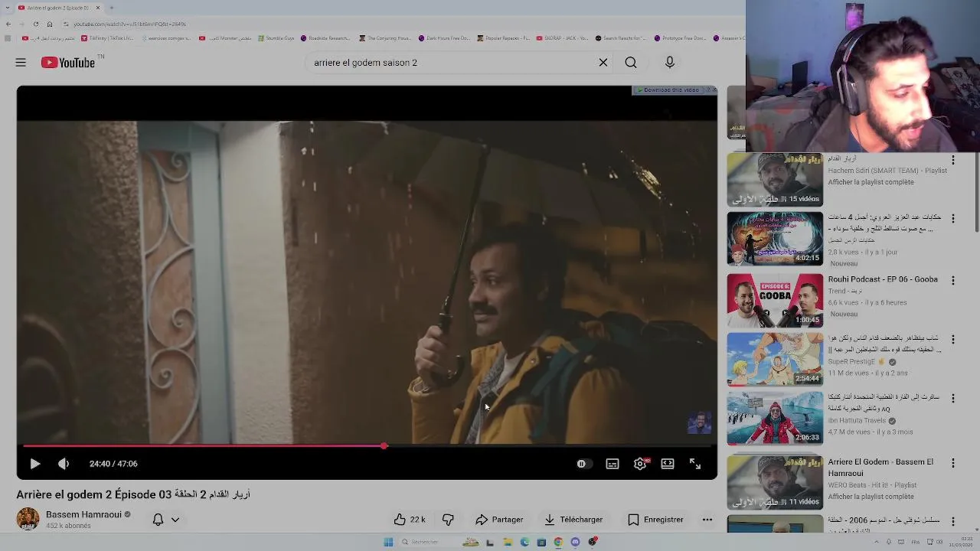Screen dimensions: 980x551
Task: Open options menu for WERO Beats playlist
Action: click(953, 463)
